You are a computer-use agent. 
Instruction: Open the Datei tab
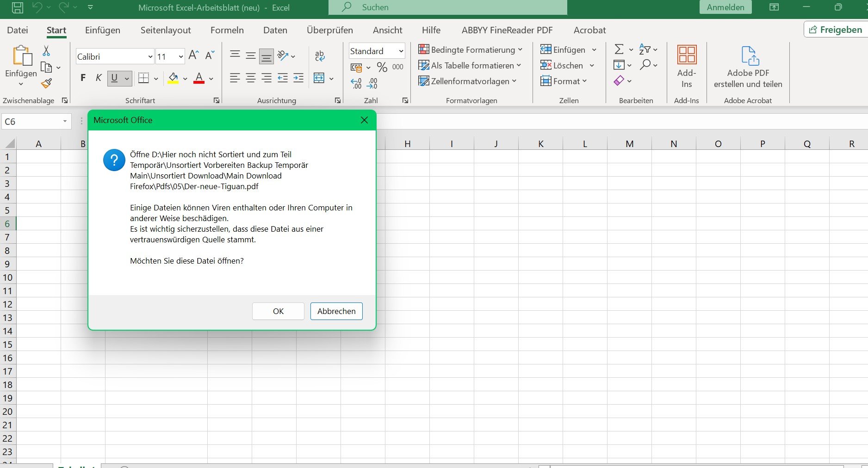[18, 30]
